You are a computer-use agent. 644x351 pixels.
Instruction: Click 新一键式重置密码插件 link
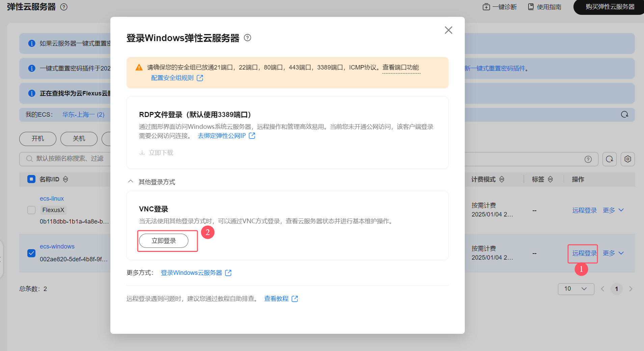pyautogui.click(x=495, y=68)
